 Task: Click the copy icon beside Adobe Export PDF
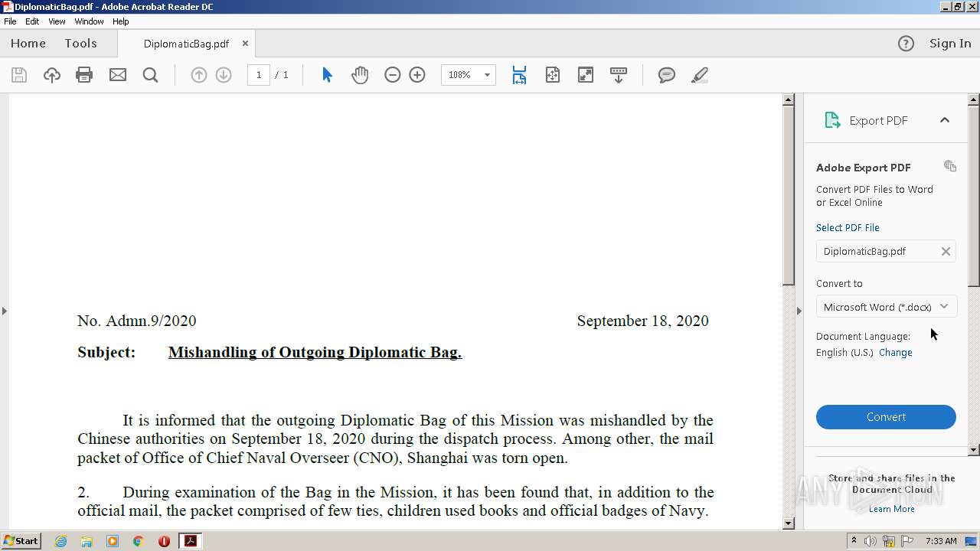(x=950, y=166)
